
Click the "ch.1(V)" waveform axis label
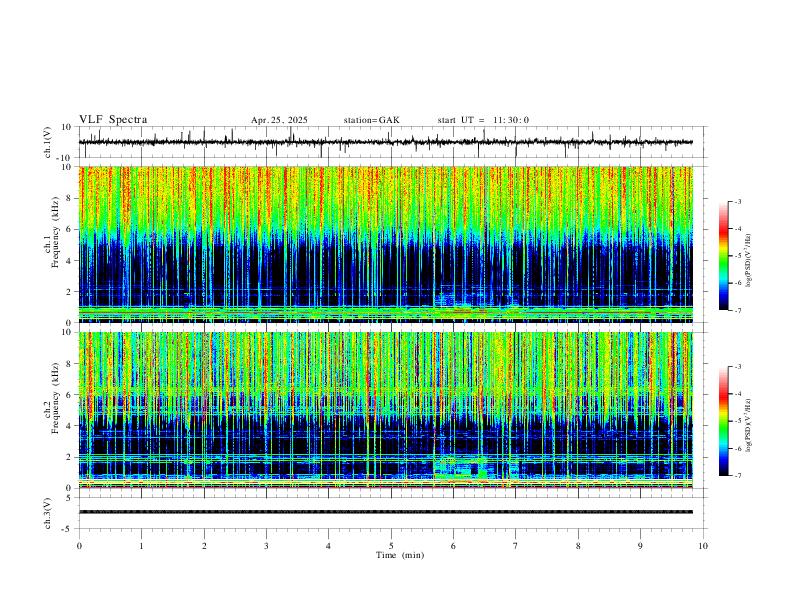coord(48,142)
